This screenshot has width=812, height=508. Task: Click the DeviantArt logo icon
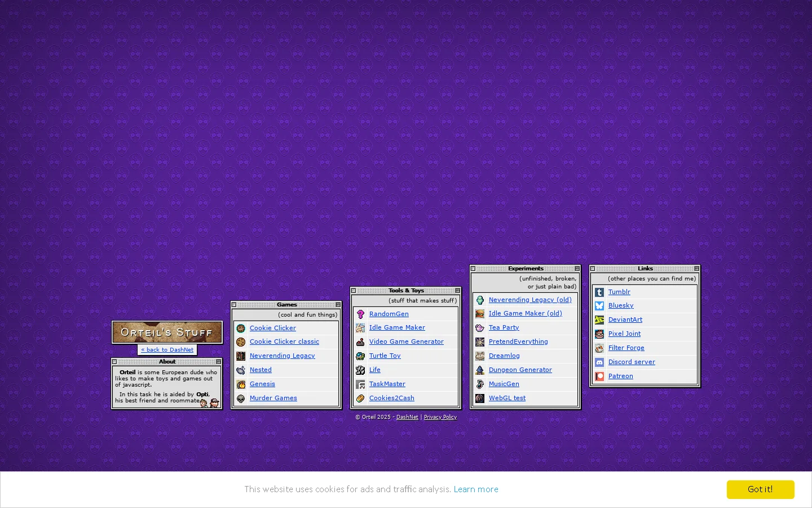599,320
